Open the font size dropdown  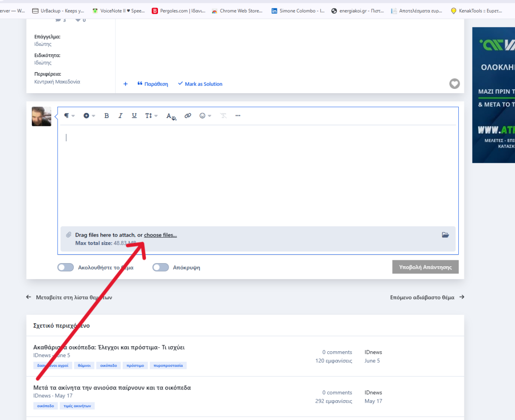pos(151,116)
